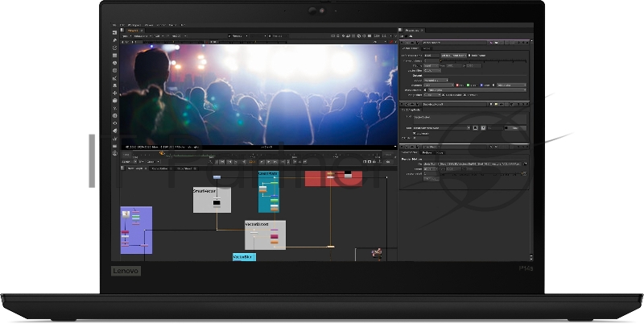Select the Merge nodes toolbar icon
This screenshot has width=644, height=324.
[115, 85]
